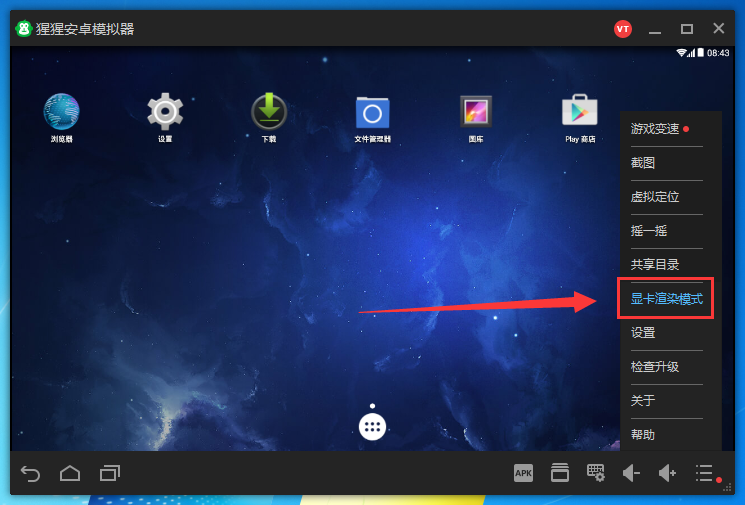Click the APK install icon
Screen dimensions: 745x505
523,473
